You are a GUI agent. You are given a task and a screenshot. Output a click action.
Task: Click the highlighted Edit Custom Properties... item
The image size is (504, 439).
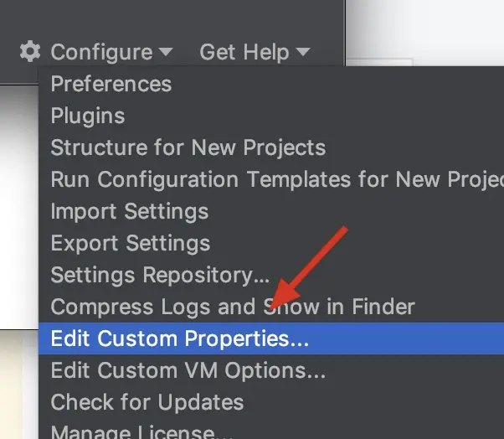click(180, 339)
